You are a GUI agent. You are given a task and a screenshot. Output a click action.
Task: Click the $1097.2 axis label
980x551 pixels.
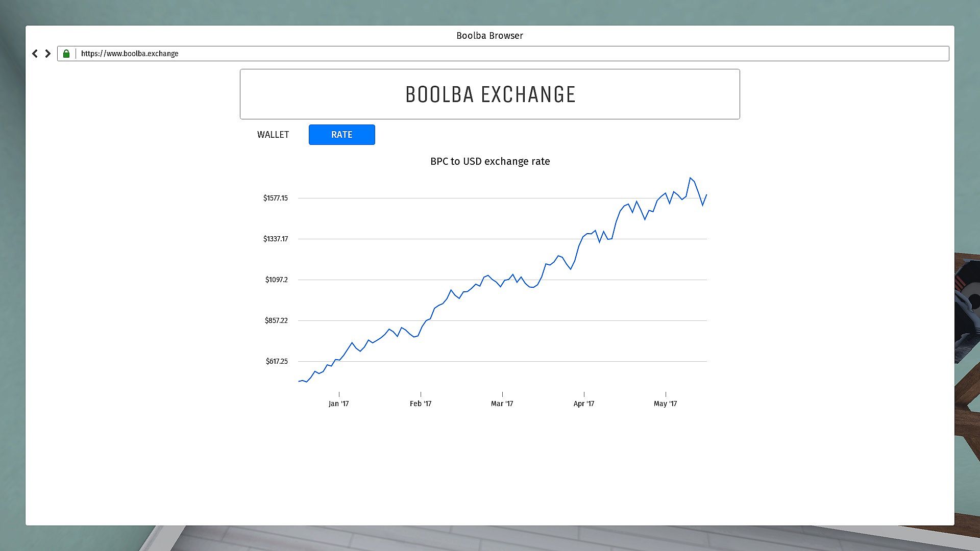click(276, 280)
